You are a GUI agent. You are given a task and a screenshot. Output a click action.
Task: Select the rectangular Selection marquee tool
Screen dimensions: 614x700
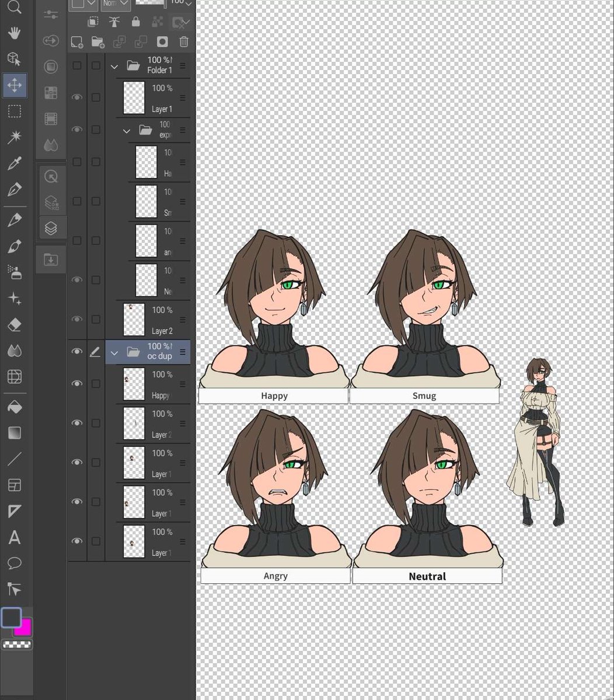14,111
